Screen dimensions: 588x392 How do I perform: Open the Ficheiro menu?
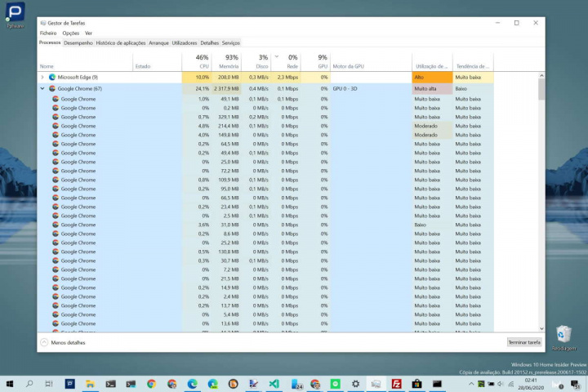[48, 33]
